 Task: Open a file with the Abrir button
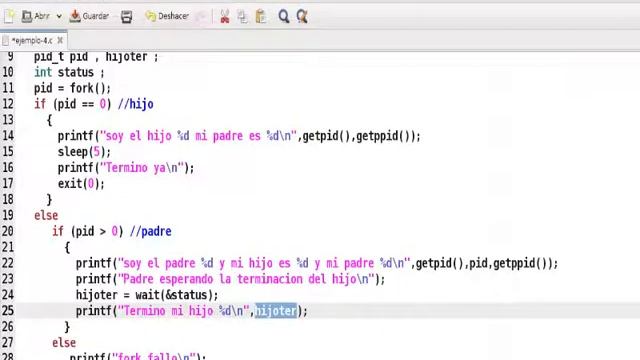point(36,16)
